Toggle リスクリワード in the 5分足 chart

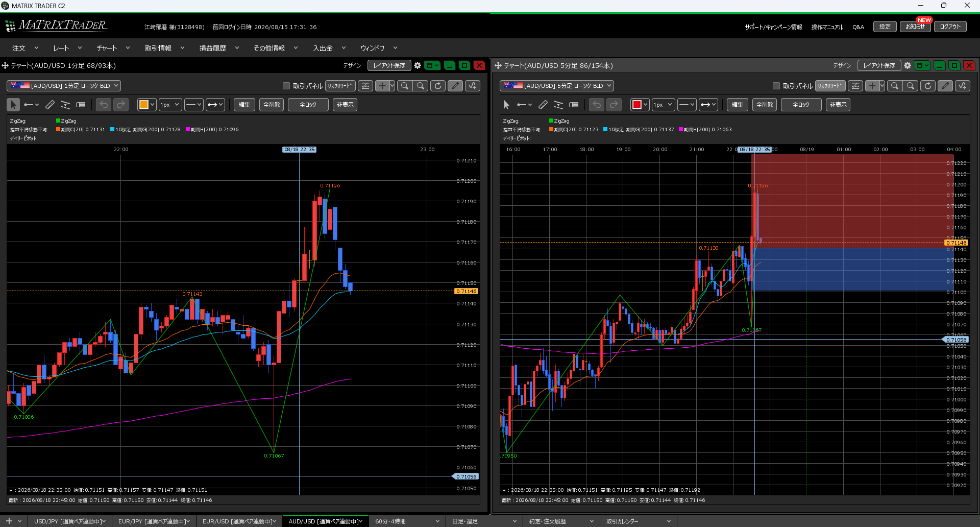pyautogui.click(x=830, y=86)
